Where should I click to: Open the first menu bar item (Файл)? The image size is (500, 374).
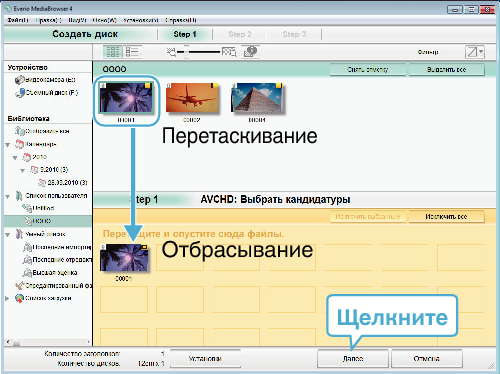point(18,20)
